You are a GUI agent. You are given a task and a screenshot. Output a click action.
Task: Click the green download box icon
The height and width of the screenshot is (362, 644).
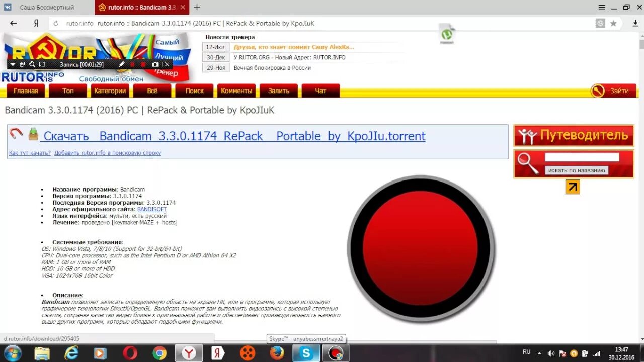click(33, 134)
